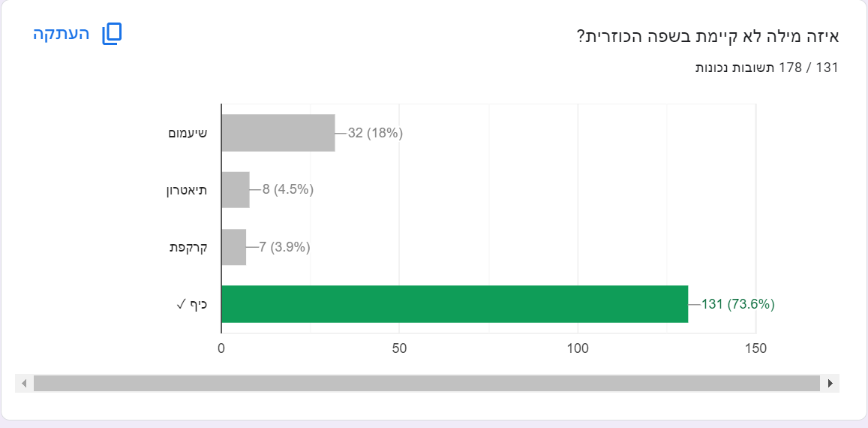The image size is (868, 428).
Task: Click the תיאטרון answer label
Action: [186, 190]
